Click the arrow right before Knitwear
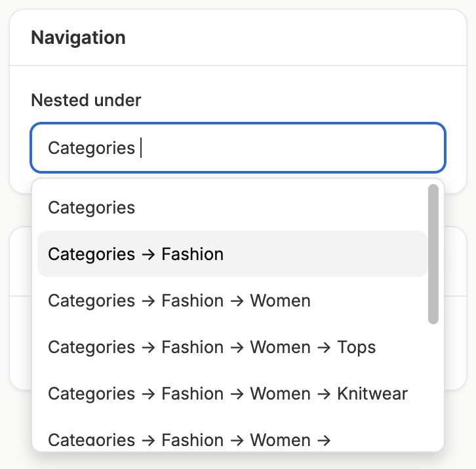476x469 pixels. 324,394
